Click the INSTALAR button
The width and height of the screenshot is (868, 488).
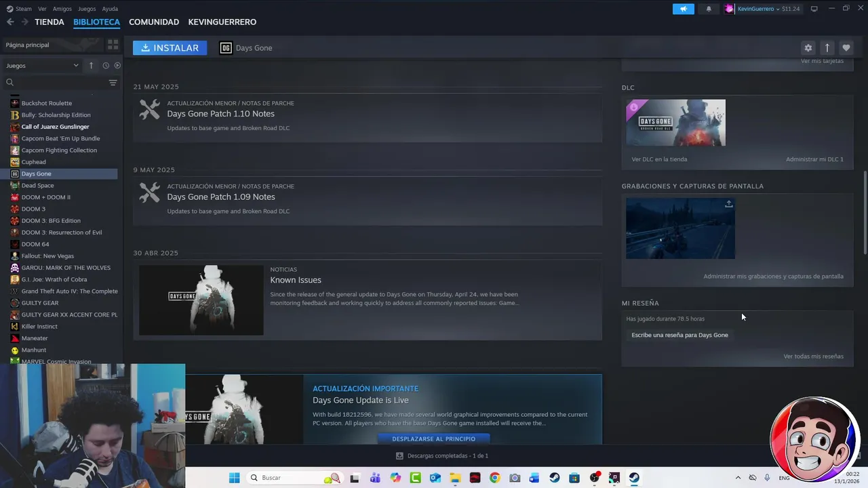[170, 47]
